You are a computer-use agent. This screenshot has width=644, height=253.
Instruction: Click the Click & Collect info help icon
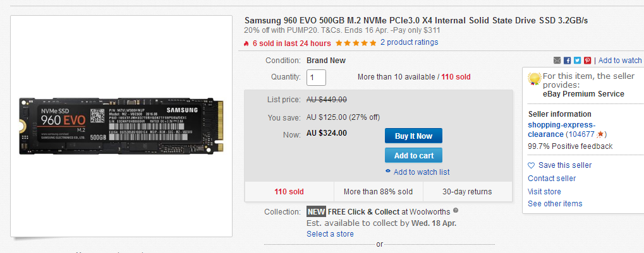(x=456, y=211)
